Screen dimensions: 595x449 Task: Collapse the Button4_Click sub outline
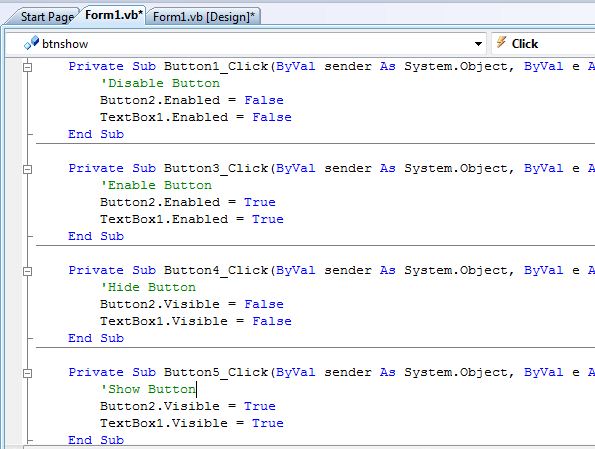pos(27,271)
